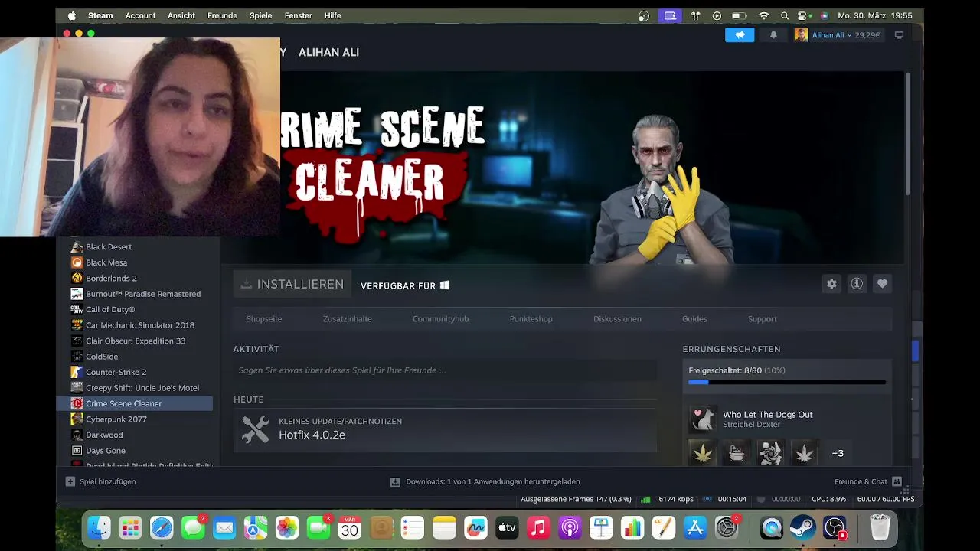
Task: Click the achievements progress bar
Action: (787, 382)
